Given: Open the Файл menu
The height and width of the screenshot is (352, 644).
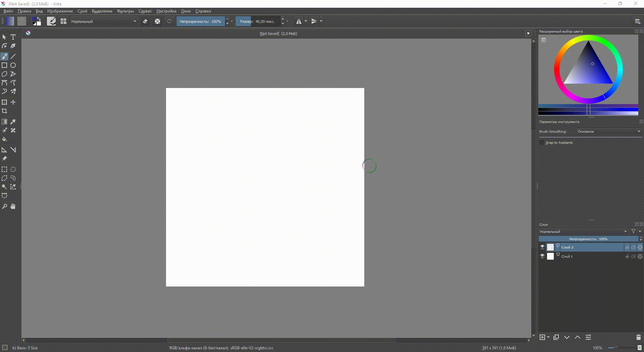Looking at the screenshot, I should 8,11.
